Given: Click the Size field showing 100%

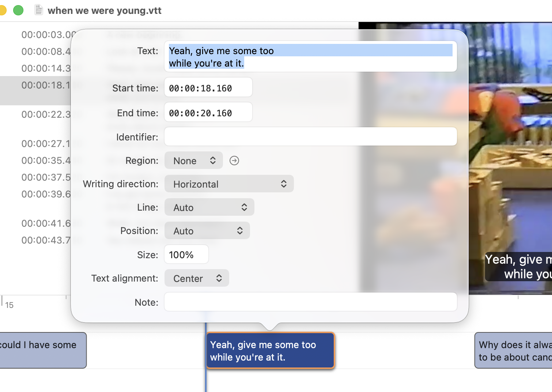Looking at the screenshot, I should 186,255.
